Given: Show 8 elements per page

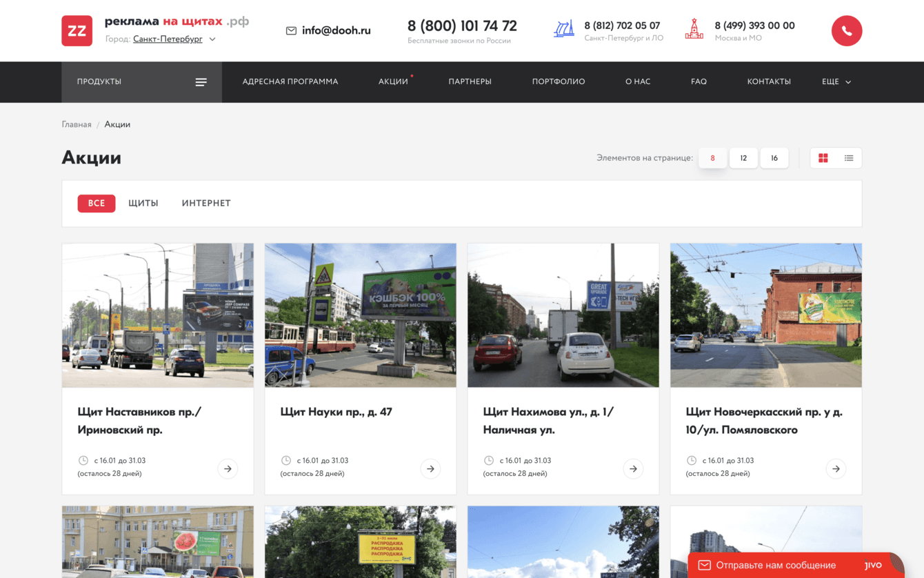Looking at the screenshot, I should tap(712, 158).
